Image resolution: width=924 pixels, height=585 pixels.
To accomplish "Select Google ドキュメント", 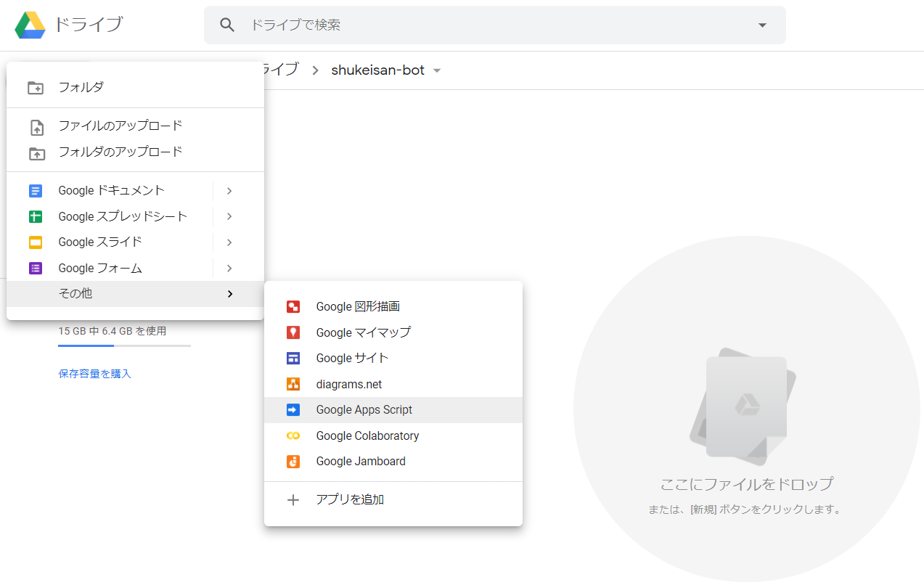I will tap(111, 191).
